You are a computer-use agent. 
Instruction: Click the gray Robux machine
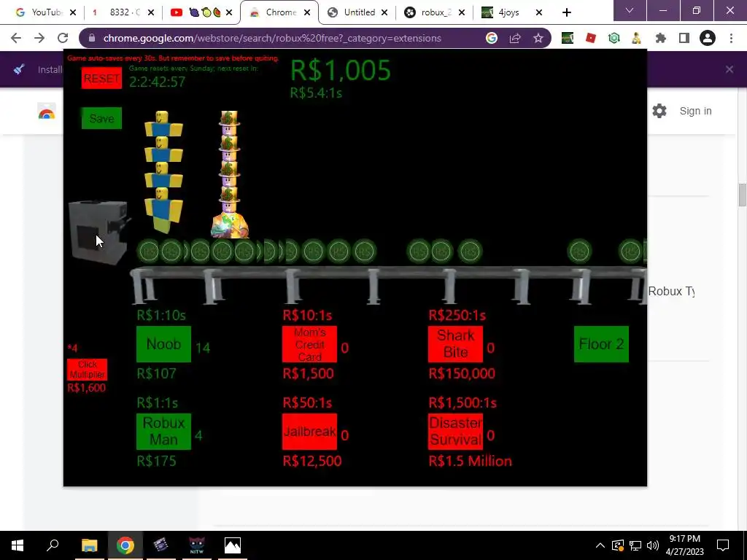click(x=99, y=233)
